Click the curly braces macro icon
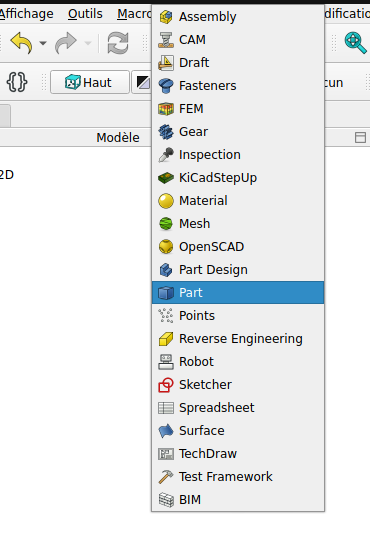This screenshot has width=370, height=534. (17, 82)
